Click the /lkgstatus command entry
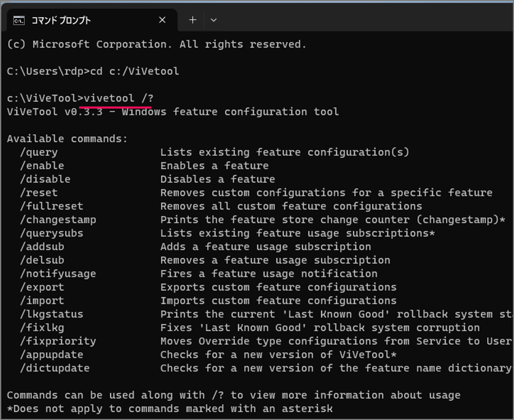This screenshot has height=420, width=514. 52,314
